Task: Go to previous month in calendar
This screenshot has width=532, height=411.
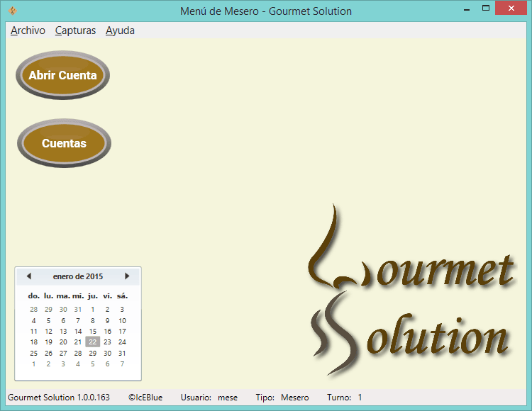Action: click(x=28, y=276)
